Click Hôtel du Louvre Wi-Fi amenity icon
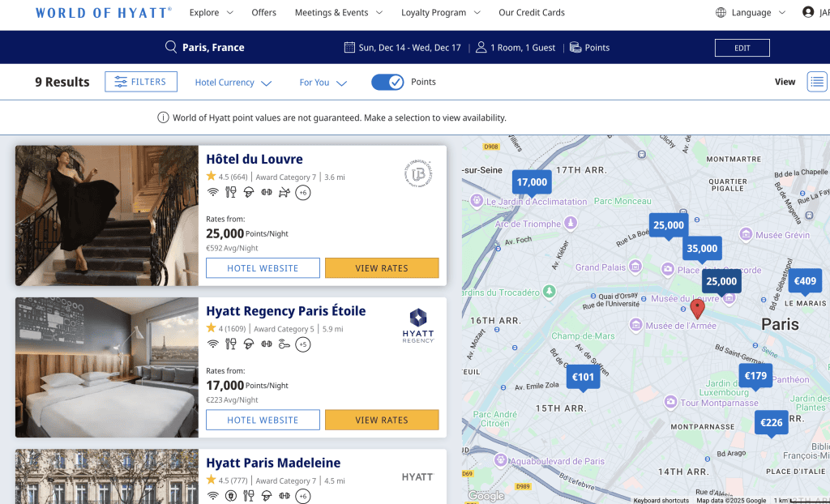This screenshot has height=504, width=830. click(x=213, y=192)
